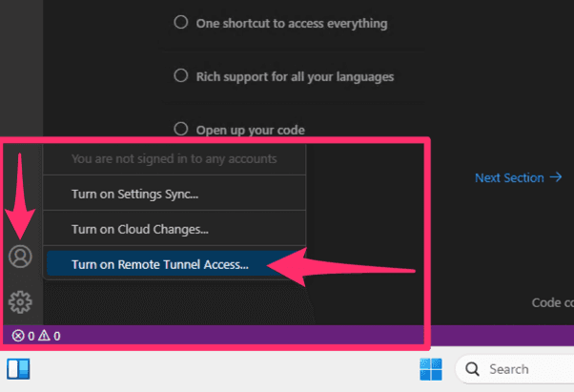Click the 'One shortcut to access everything' label
This screenshot has height=392, width=574.
(x=294, y=23)
